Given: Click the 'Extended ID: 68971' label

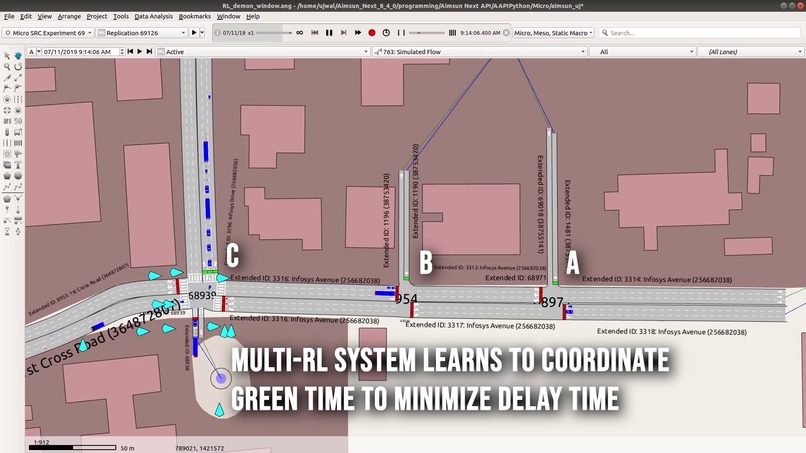Looking at the screenshot, I should 516,278.
